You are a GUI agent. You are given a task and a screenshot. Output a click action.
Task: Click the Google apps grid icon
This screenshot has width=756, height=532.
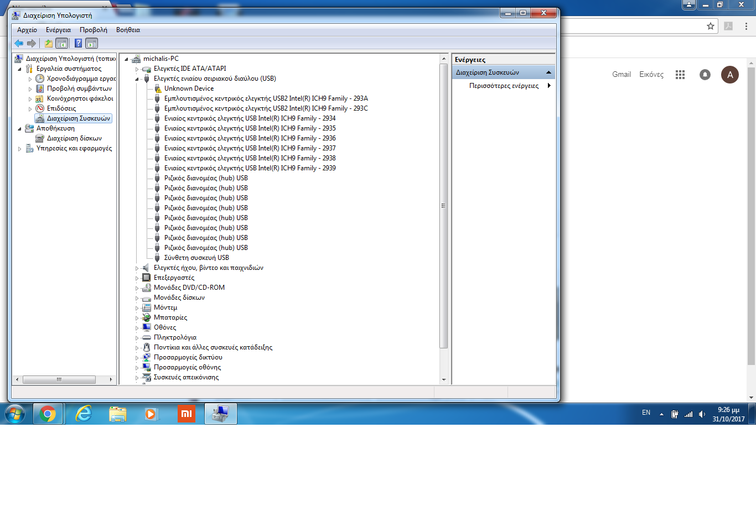click(x=680, y=75)
